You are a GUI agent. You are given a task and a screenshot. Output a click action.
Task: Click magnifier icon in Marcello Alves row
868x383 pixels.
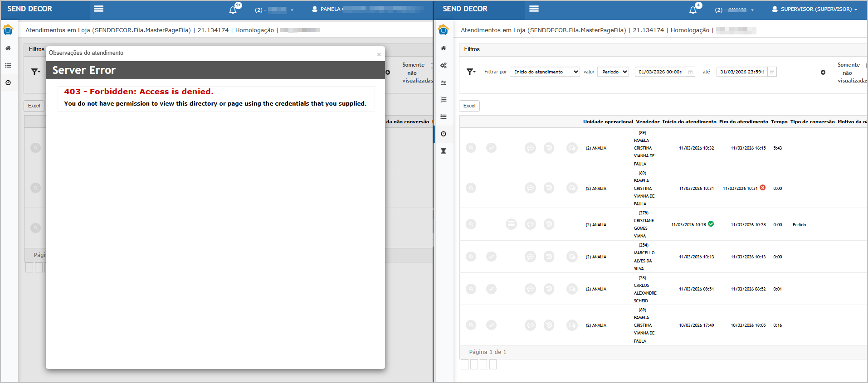click(x=471, y=257)
